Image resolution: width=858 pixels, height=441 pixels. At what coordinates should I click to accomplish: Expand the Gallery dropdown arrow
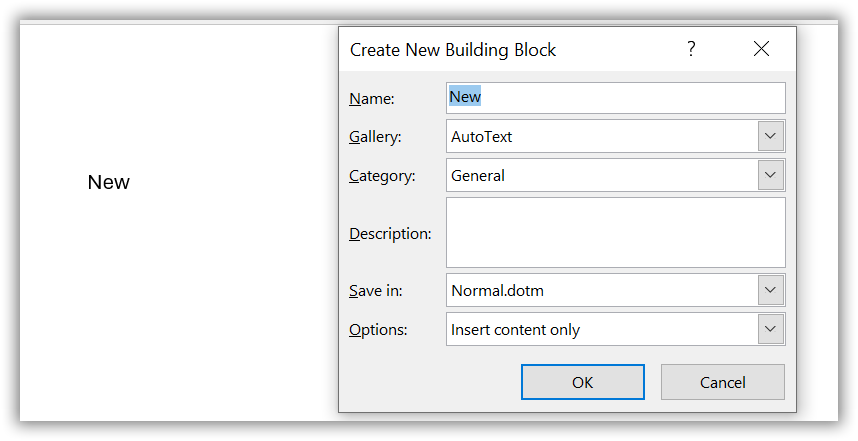770,136
